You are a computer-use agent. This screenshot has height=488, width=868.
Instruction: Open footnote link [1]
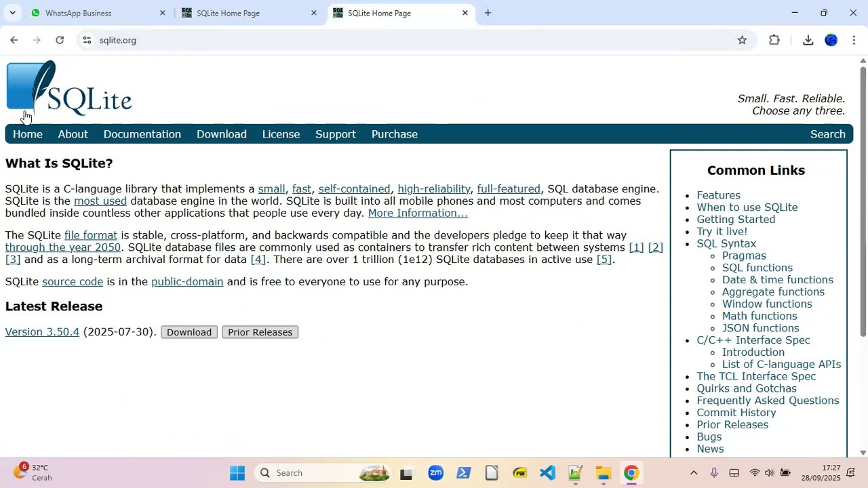[636, 247]
